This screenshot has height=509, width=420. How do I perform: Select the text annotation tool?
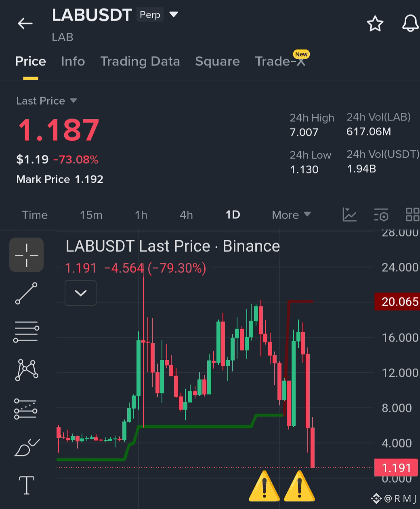click(27, 485)
